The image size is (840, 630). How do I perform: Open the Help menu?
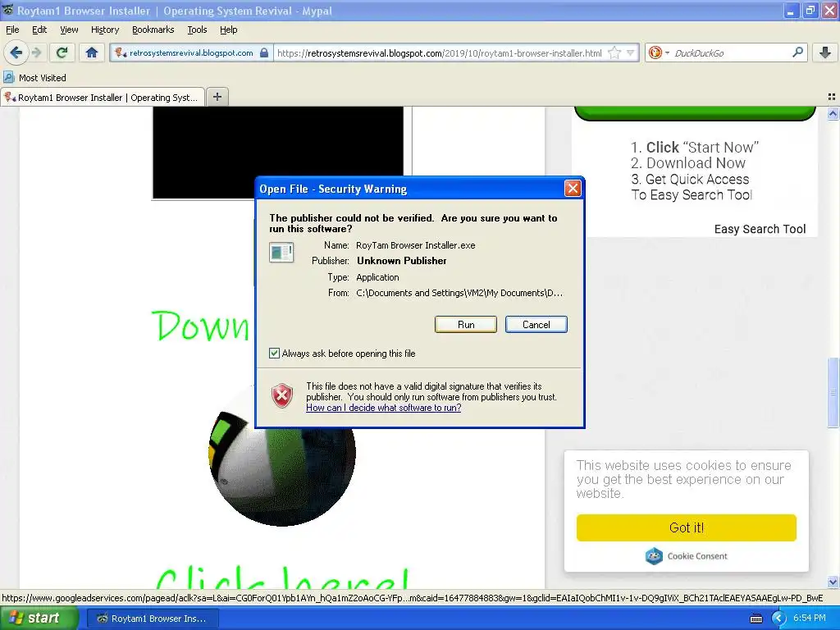(228, 30)
